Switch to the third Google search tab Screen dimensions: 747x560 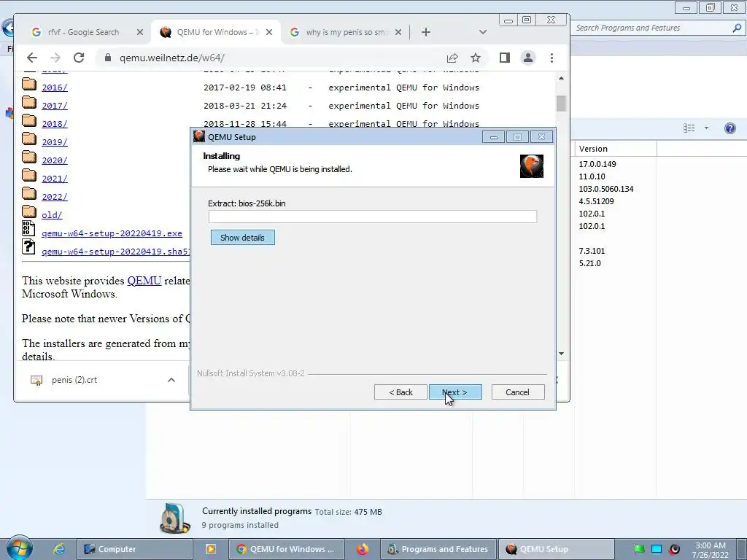click(x=347, y=32)
